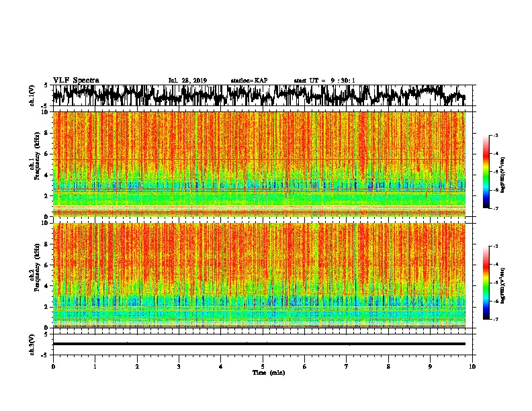Click the ch.1 spectrogram color bar
Image resolution: width=532 pixels, height=411 pixels.
point(486,172)
